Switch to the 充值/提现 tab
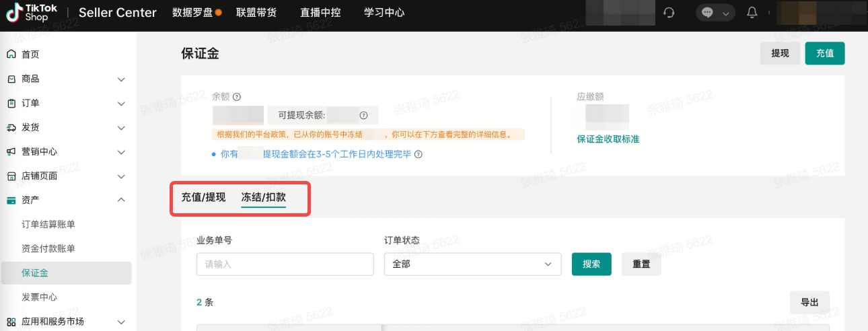Image resolution: width=868 pixels, height=331 pixels. click(x=203, y=197)
